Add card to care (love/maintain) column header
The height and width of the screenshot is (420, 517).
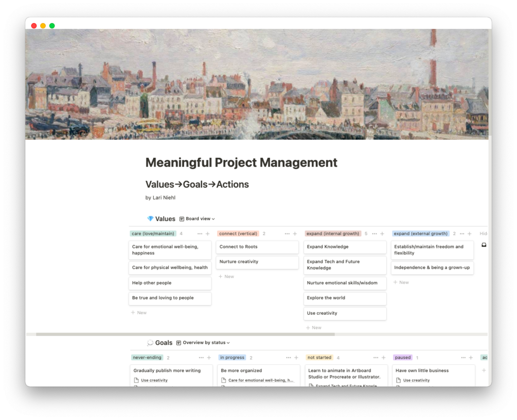pos(208,233)
